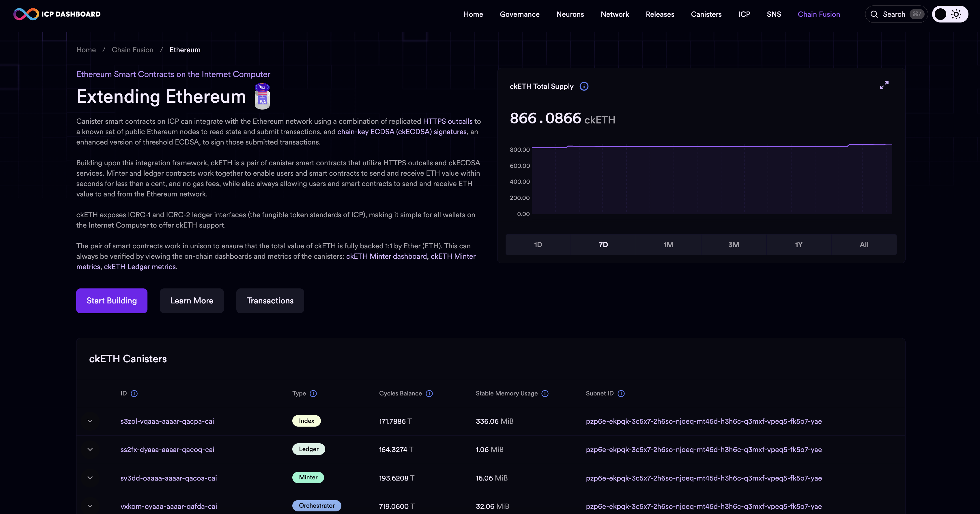Open the ICP nav menu
This screenshot has height=514, width=980.
pyautogui.click(x=744, y=14)
